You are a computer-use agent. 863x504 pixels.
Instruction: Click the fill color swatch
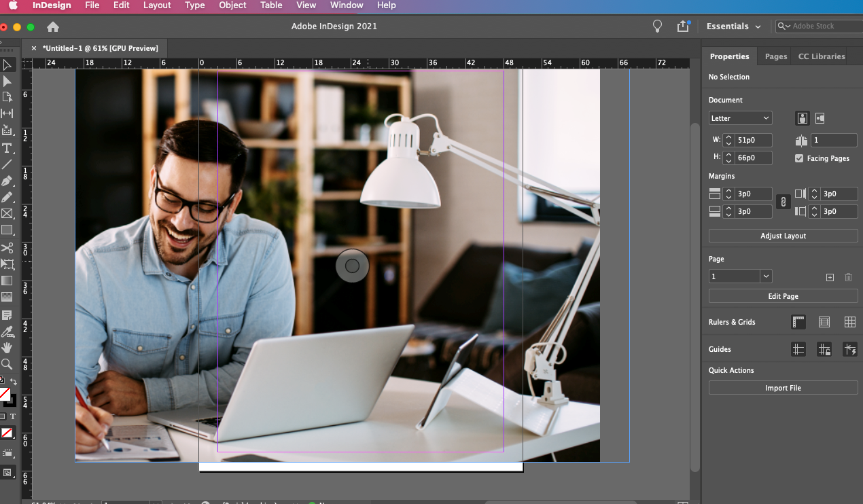click(x=5, y=394)
